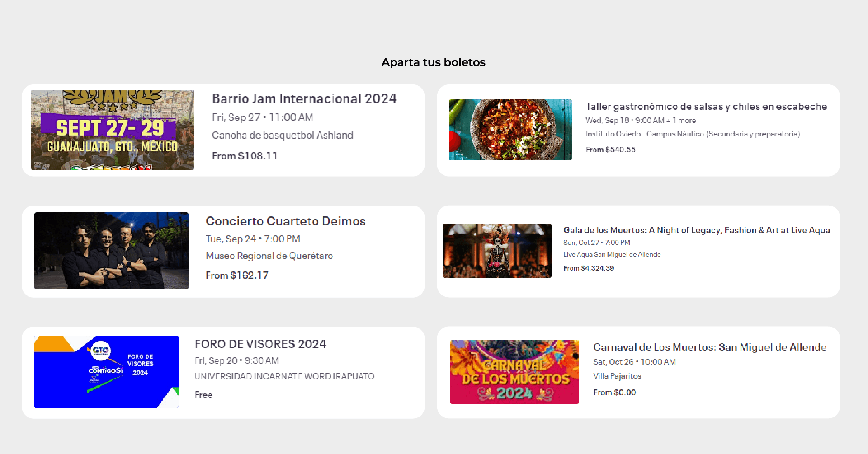
Task: Open the salsas y chiles food thumbnail
Action: coord(510,130)
